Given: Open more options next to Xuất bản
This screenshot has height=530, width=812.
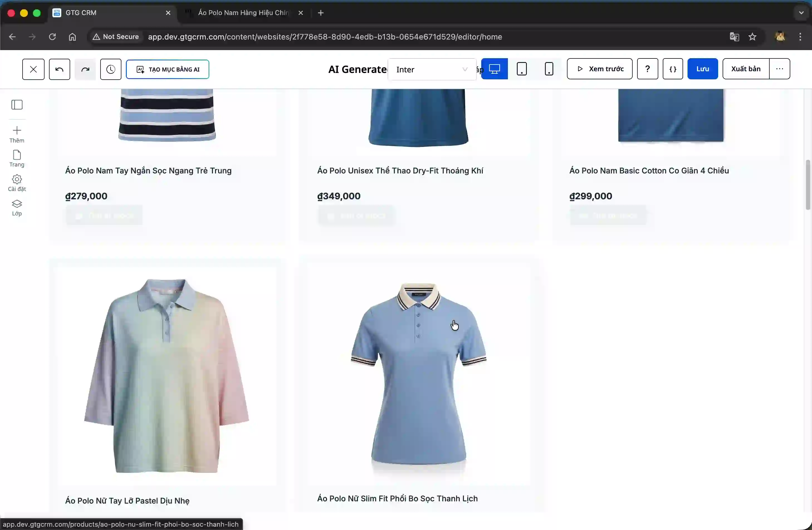Looking at the screenshot, I should [780, 68].
